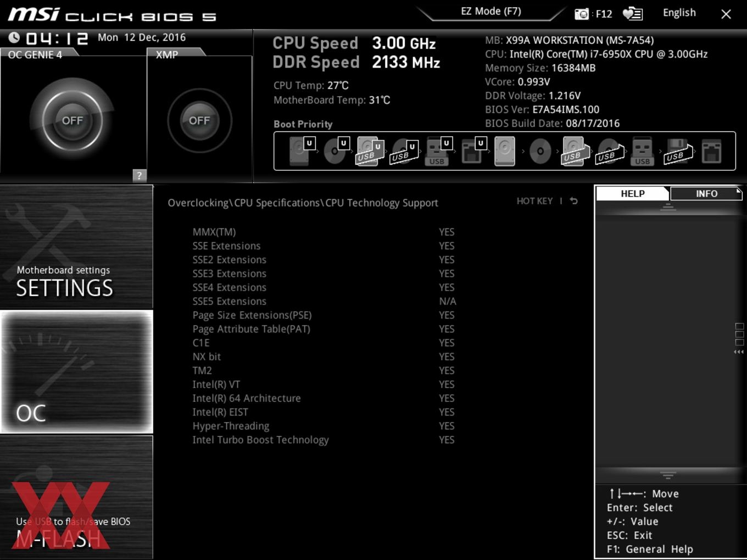Switch to the HELP tab

pyautogui.click(x=632, y=193)
